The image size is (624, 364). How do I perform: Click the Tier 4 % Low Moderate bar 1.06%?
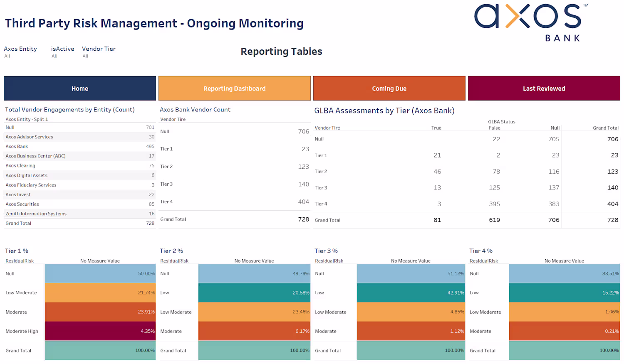[565, 312]
